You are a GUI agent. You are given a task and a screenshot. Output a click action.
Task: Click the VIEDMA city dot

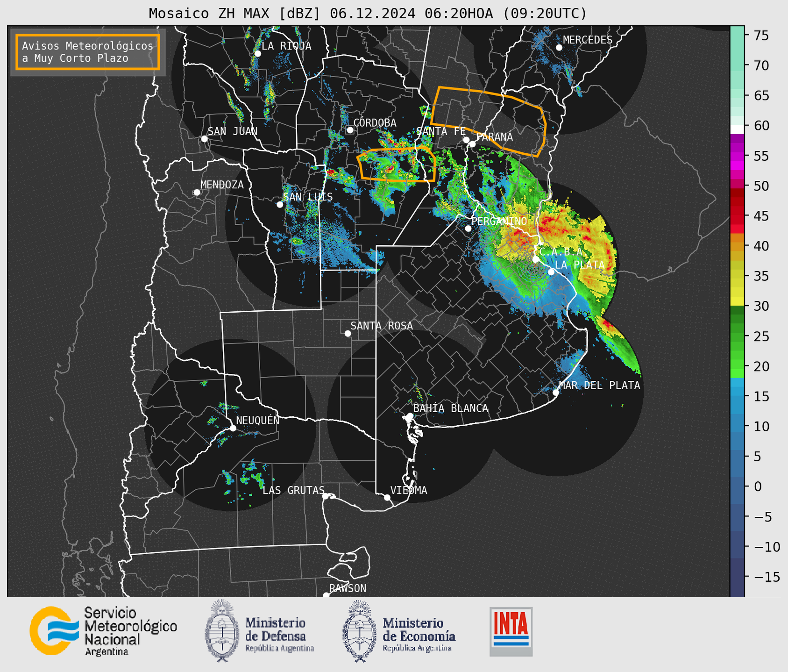(x=387, y=497)
